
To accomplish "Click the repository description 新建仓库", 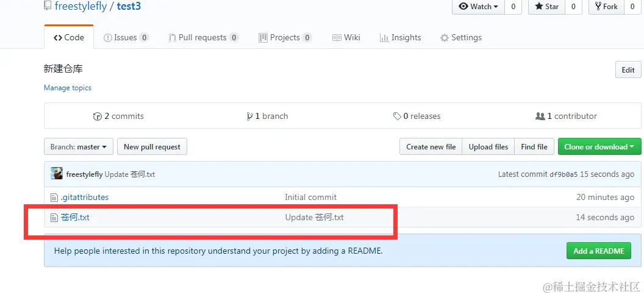I will pos(63,68).
